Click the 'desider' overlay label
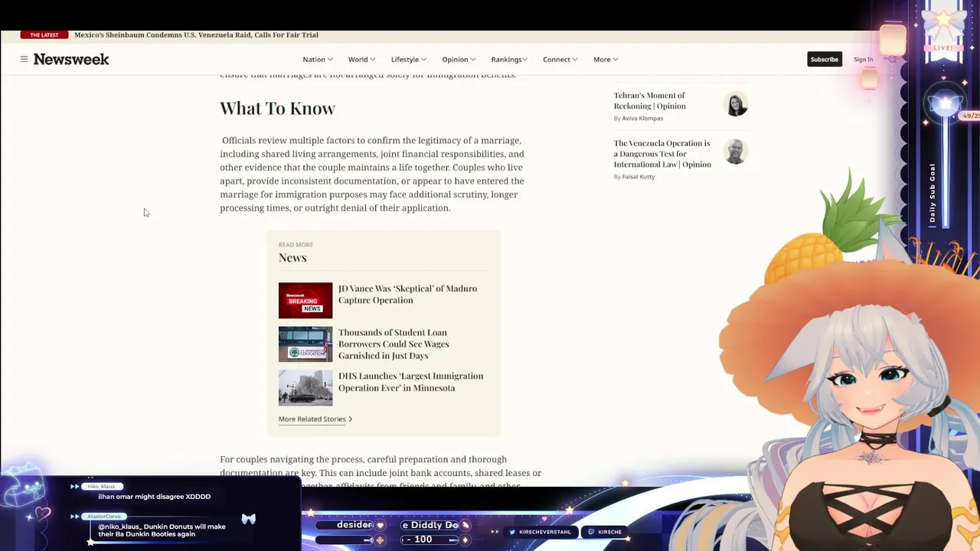This screenshot has width=980, height=551. tap(354, 525)
